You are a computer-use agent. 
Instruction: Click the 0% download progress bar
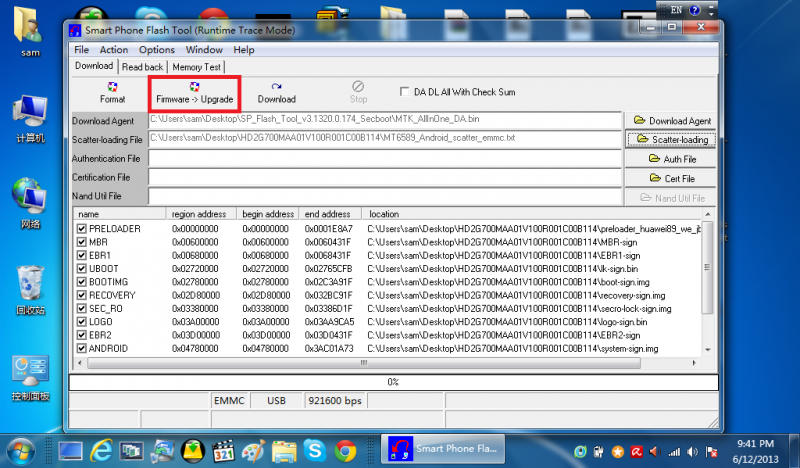coord(393,382)
